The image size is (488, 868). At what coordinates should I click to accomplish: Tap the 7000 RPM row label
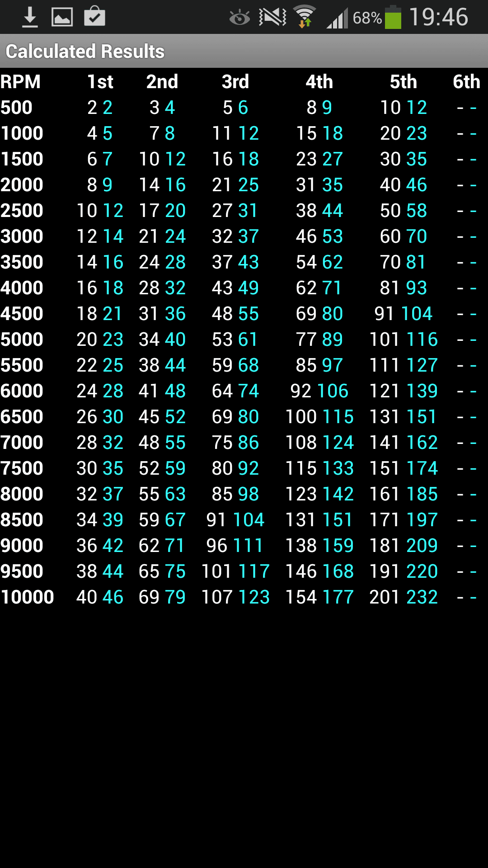point(22,443)
